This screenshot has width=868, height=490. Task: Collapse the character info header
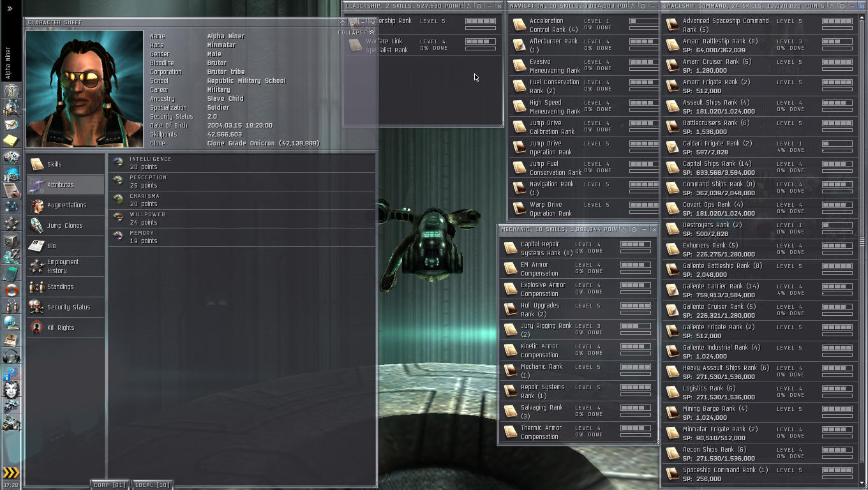[x=356, y=33]
